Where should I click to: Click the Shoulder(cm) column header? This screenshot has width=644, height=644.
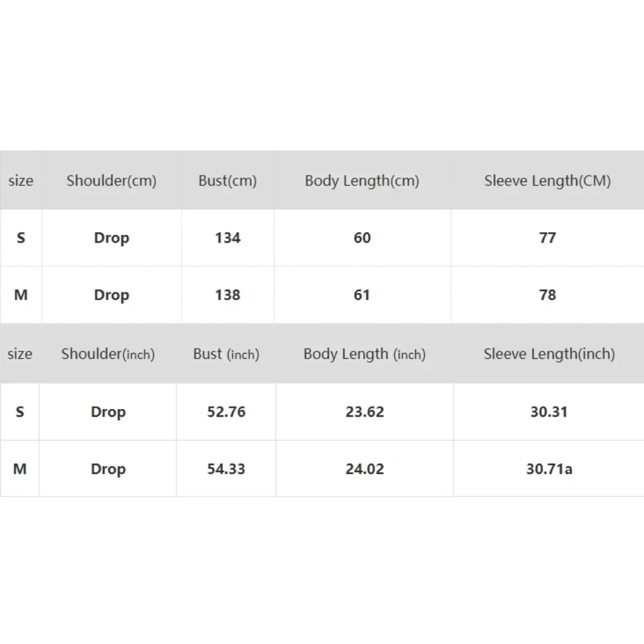(x=111, y=181)
